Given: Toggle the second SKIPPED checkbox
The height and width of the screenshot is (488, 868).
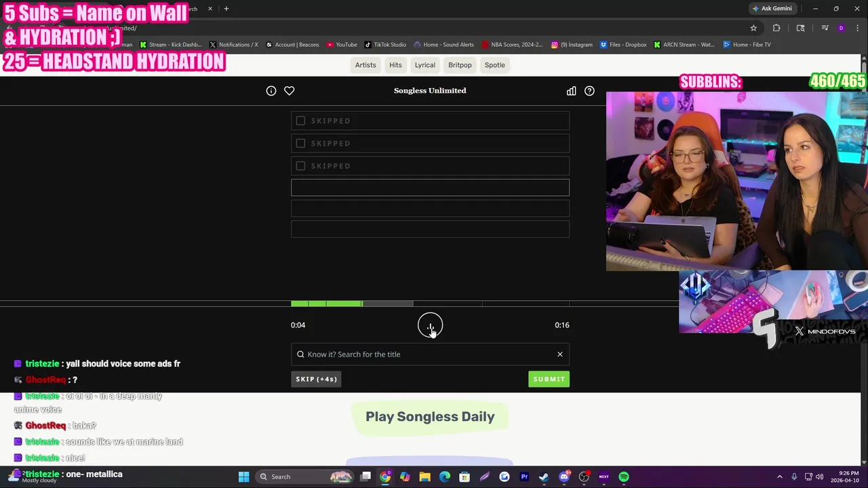Looking at the screenshot, I should [x=300, y=143].
